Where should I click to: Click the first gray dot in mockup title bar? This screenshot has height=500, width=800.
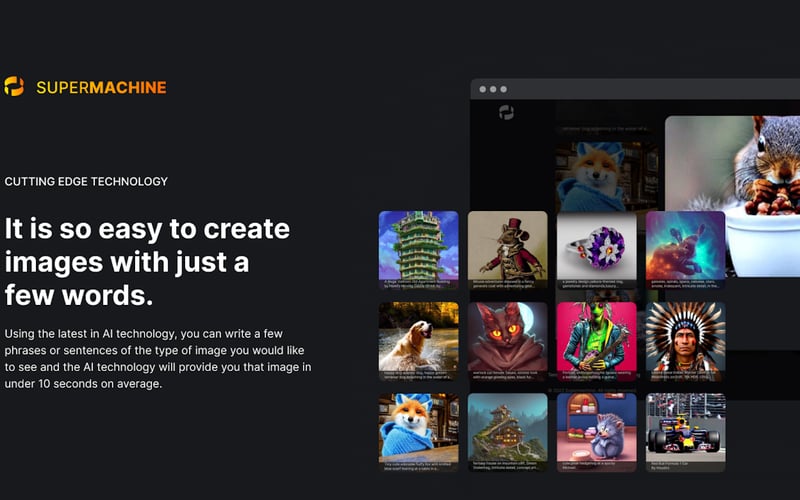pyautogui.click(x=483, y=89)
